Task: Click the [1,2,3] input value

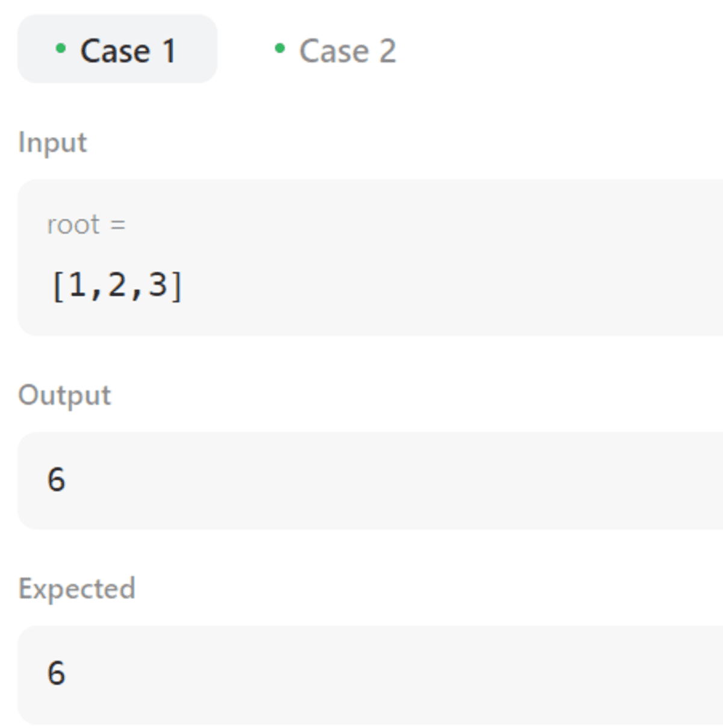Action: (x=117, y=285)
